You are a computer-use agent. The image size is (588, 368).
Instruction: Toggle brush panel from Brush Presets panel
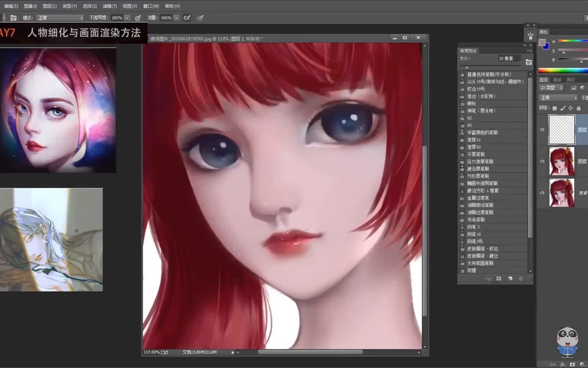click(529, 62)
